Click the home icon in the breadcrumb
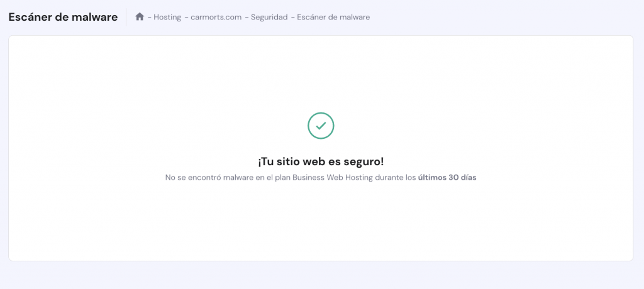The image size is (644, 289). coord(140,17)
